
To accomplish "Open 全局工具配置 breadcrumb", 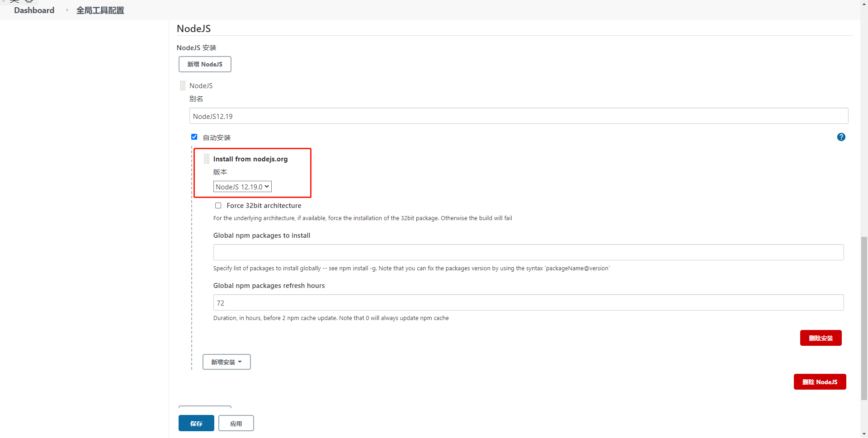I will pyautogui.click(x=100, y=10).
